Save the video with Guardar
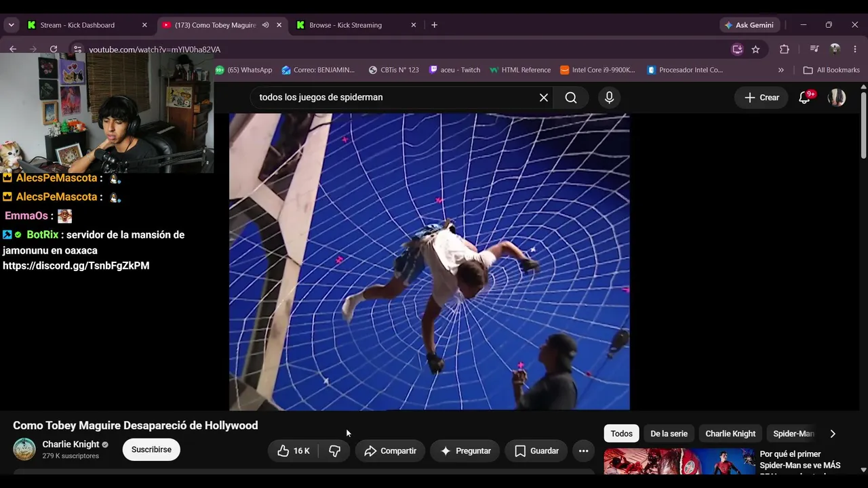This screenshot has width=868, height=488. click(536, 451)
